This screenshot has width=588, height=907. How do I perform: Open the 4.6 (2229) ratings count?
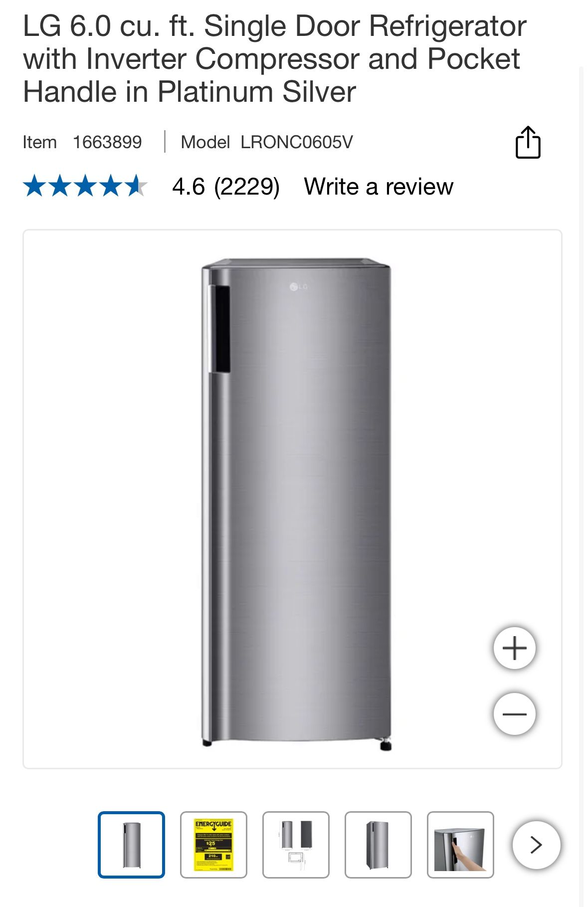click(226, 187)
